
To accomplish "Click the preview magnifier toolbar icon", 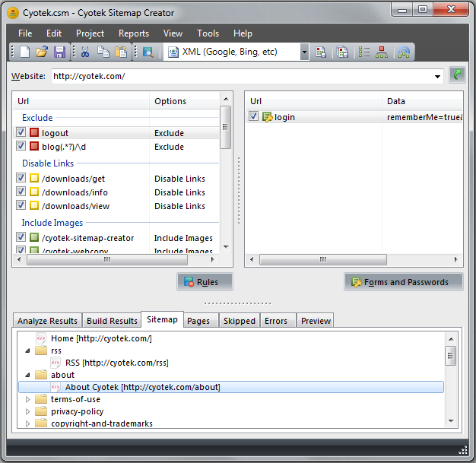I will tap(148, 52).
